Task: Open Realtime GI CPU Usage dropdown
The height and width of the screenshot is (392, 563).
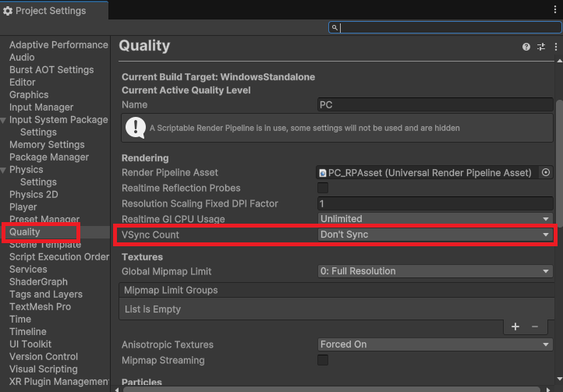Action: [x=434, y=219]
